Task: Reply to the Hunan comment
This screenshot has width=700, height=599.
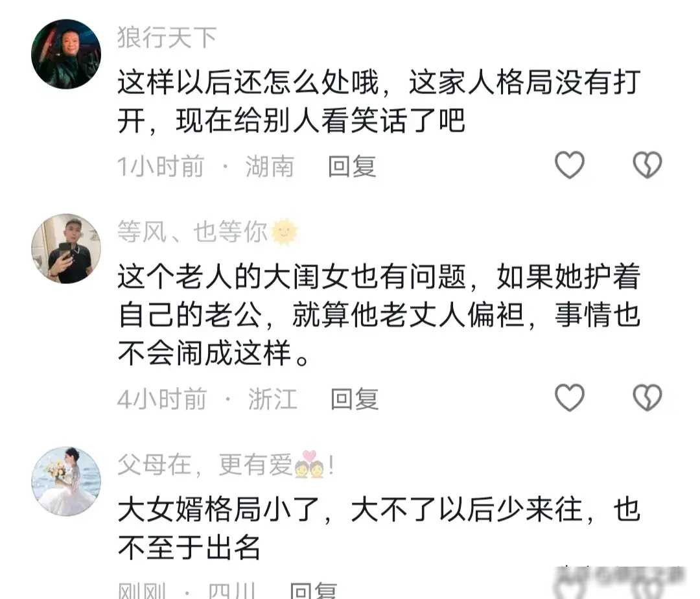Action: (352, 167)
